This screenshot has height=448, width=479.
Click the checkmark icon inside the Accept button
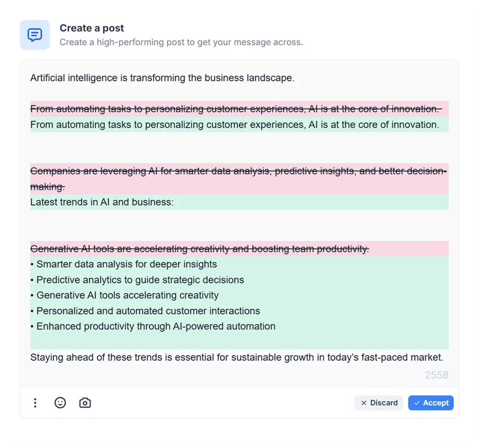click(417, 403)
